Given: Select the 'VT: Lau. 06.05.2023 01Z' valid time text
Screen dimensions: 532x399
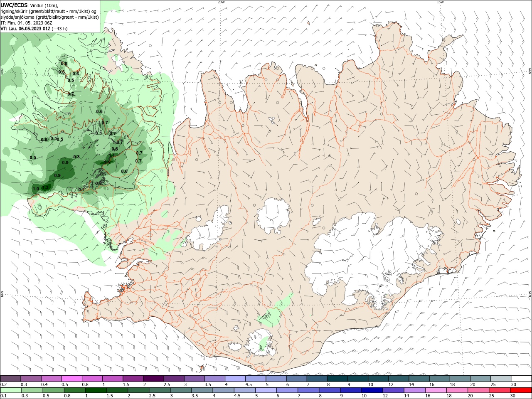Looking at the screenshot, I should pyautogui.click(x=25, y=29).
